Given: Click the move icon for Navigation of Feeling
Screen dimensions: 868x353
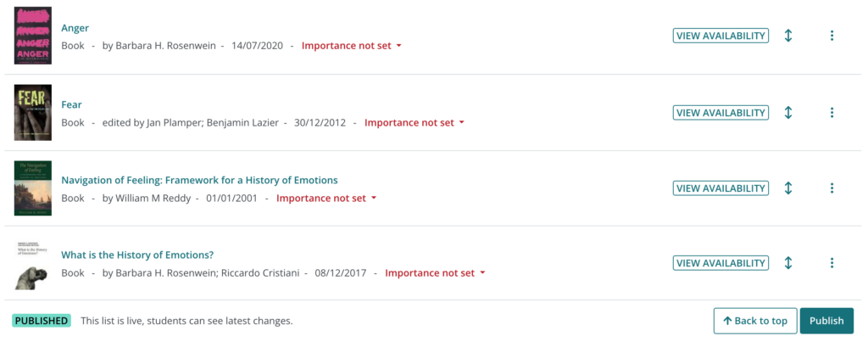Looking at the screenshot, I should (x=788, y=188).
